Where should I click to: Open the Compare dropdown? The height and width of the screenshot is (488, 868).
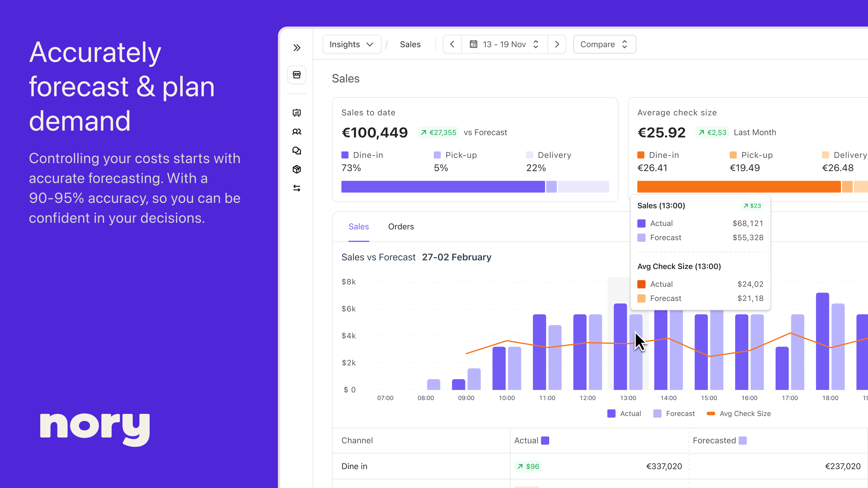[604, 44]
